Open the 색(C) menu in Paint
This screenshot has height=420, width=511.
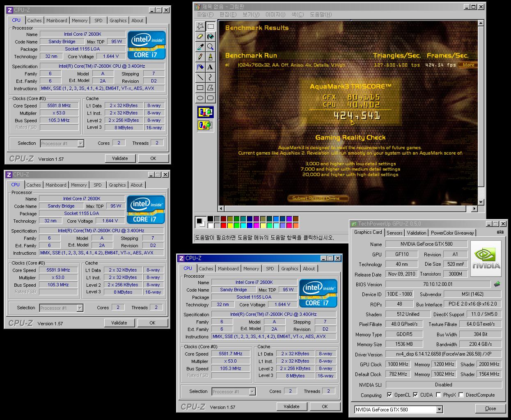pyautogui.click(x=298, y=14)
